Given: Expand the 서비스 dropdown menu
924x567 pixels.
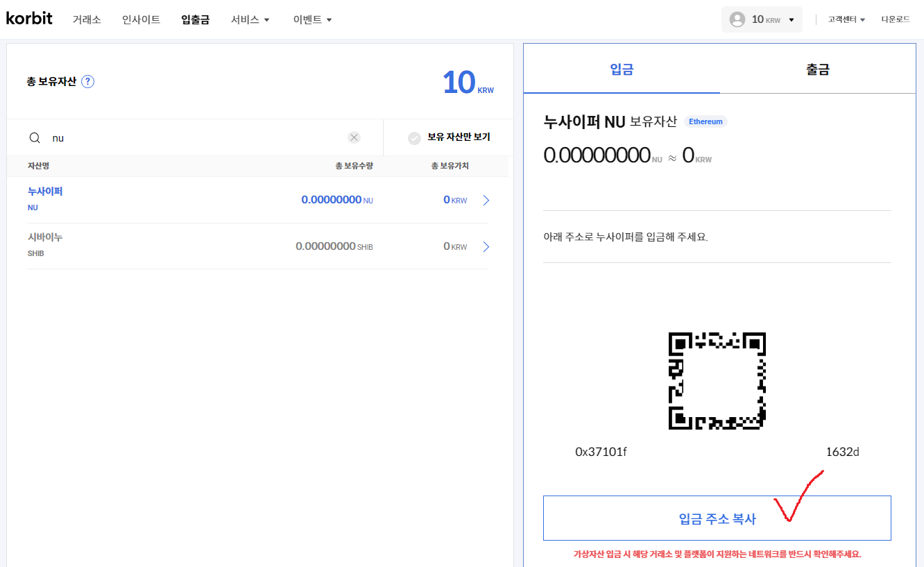Looking at the screenshot, I should point(250,19).
